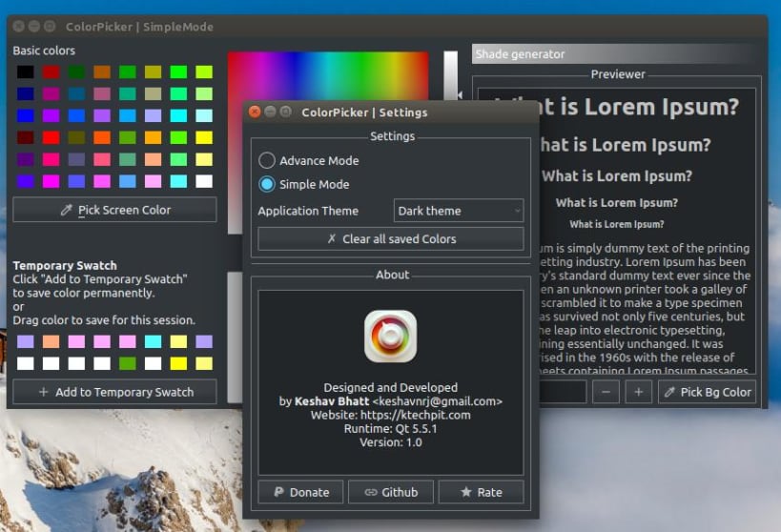Click the ColorPicker app logo in About

click(x=391, y=337)
